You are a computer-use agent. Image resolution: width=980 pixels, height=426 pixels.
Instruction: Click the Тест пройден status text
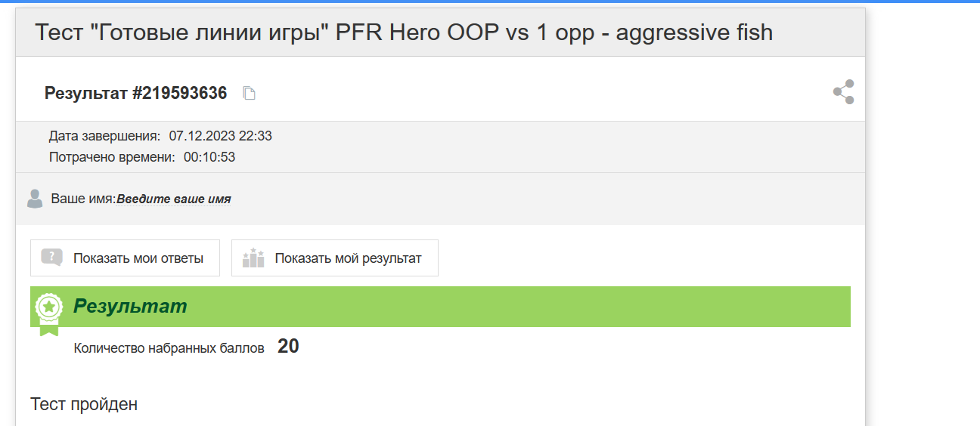84,404
